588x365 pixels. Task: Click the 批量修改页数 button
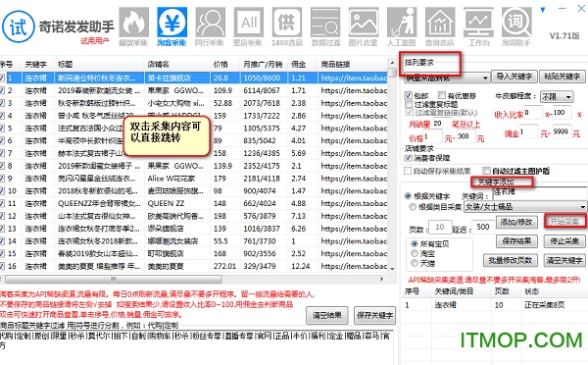point(511,260)
